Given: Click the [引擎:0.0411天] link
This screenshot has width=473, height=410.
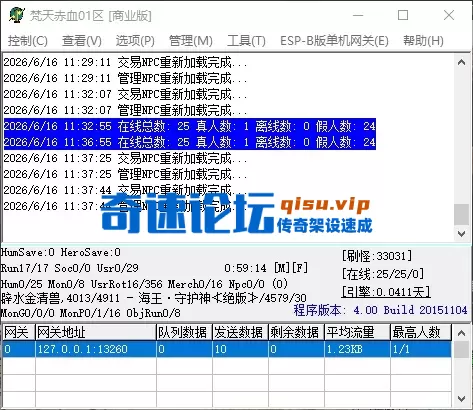Looking at the screenshot, I should click(386, 292).
